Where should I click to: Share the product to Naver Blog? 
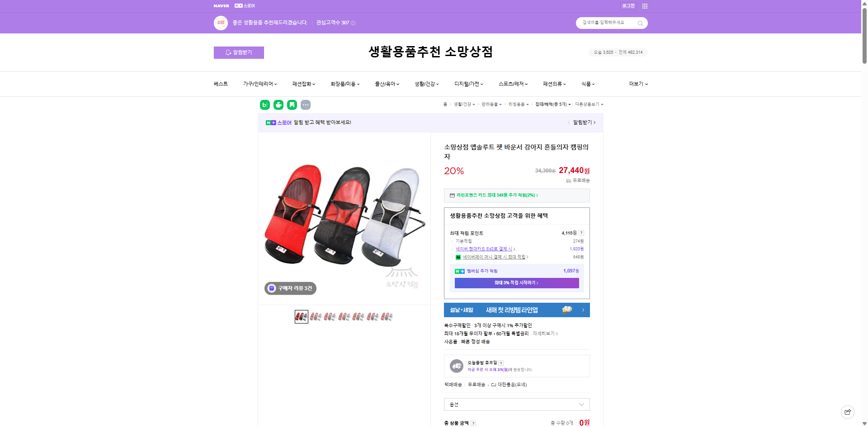pos(264,104)
